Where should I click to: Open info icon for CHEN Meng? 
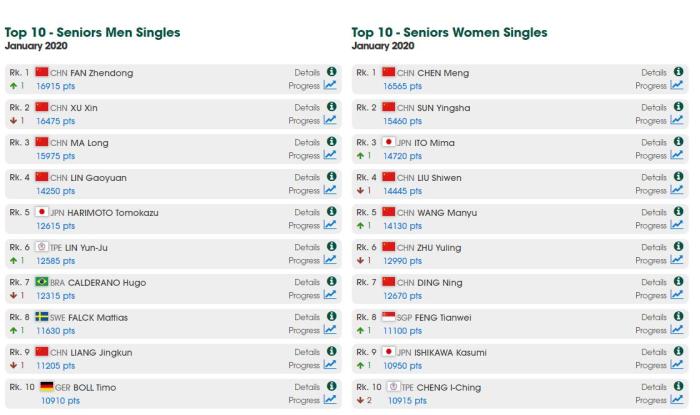(x=678, y=71)
